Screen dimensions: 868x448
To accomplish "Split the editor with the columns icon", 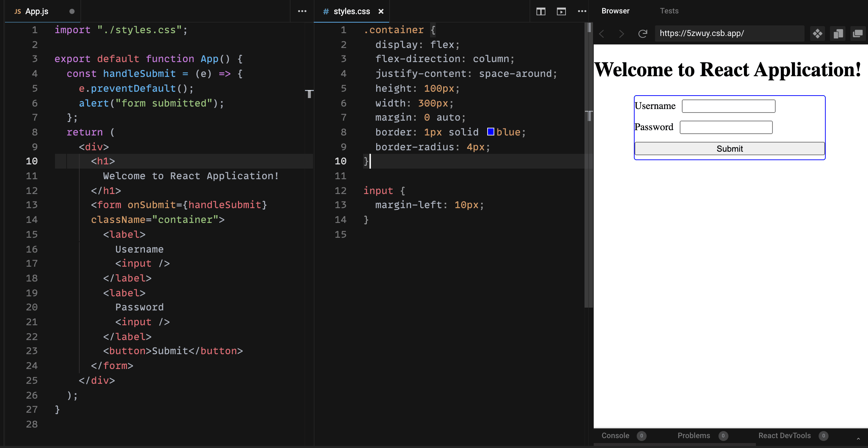I will point(541,12).
